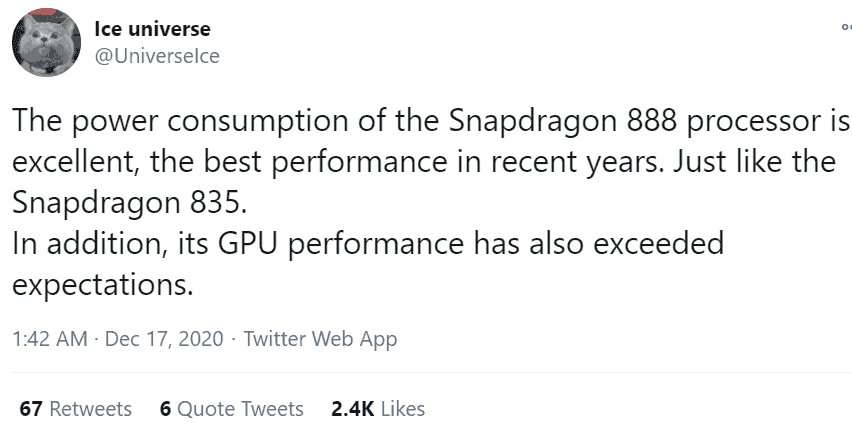Click the Dec 17, 2020 date
Image resolution: width=852 pixels, height=439 pixels.
pyautogui.click(x=164, y=338)
